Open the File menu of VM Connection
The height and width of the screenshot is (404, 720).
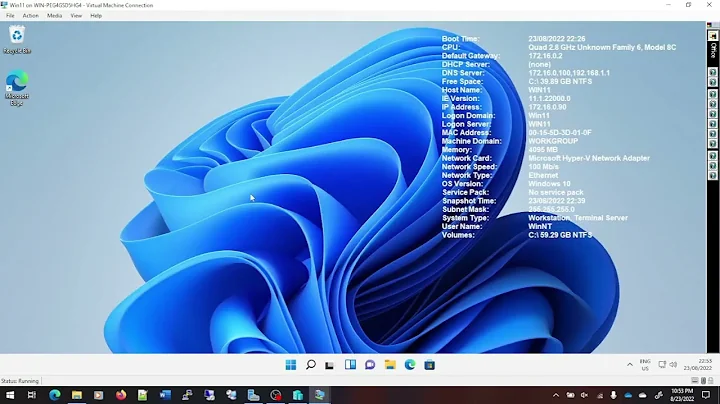tap(10, 16)
